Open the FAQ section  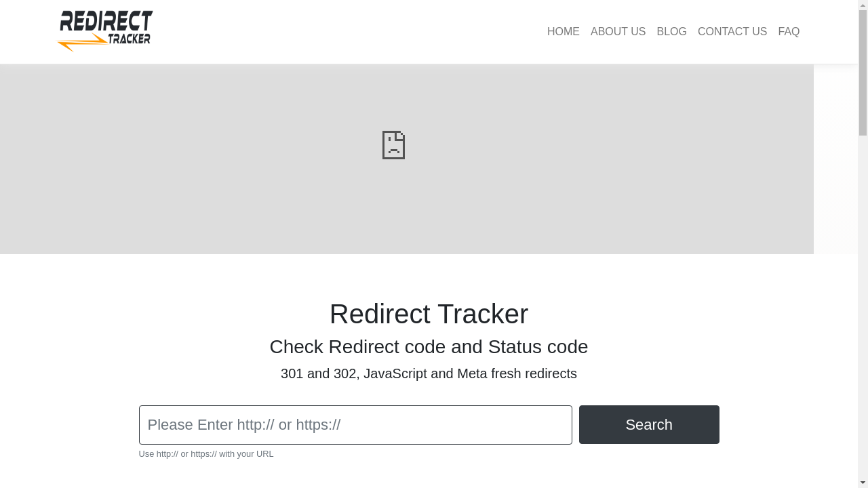coord(789,31)
